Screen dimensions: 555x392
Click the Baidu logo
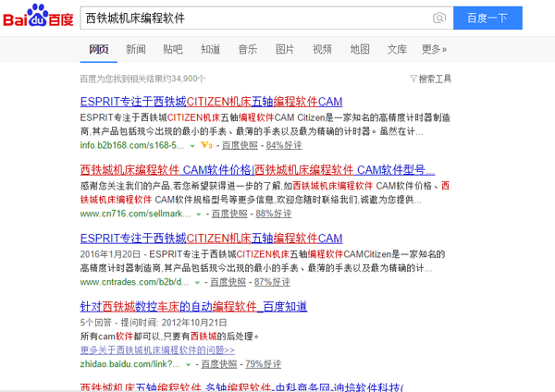(38, 16)
